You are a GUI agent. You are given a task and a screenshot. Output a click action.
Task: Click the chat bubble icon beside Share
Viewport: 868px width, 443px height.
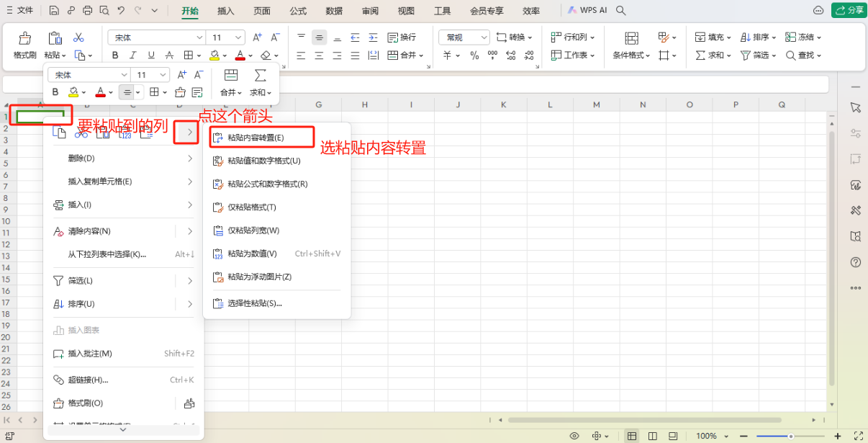click(x=818, y=11)
